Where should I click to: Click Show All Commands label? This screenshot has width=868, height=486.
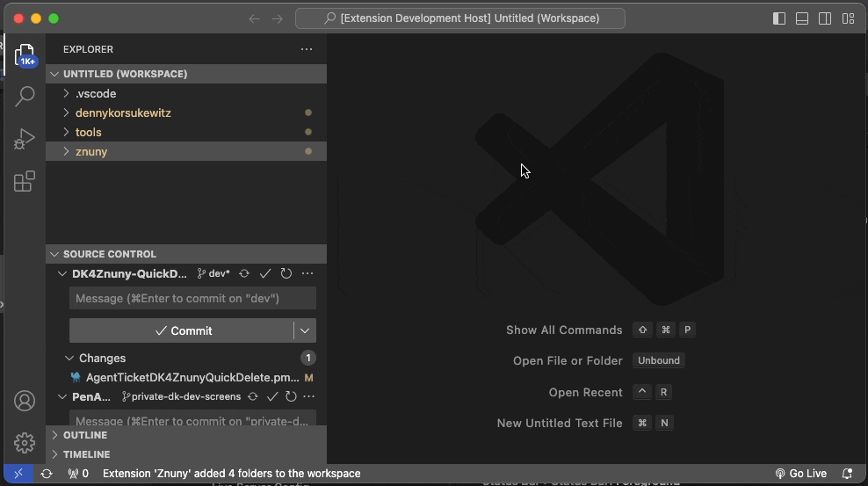pos(564,330)
